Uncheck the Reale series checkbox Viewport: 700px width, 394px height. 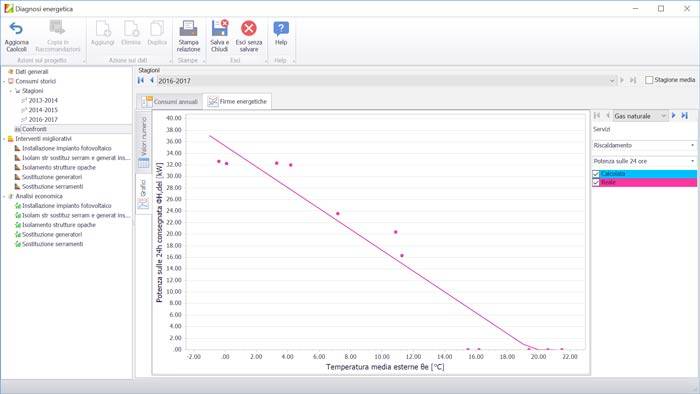click(x=596, y=182)
